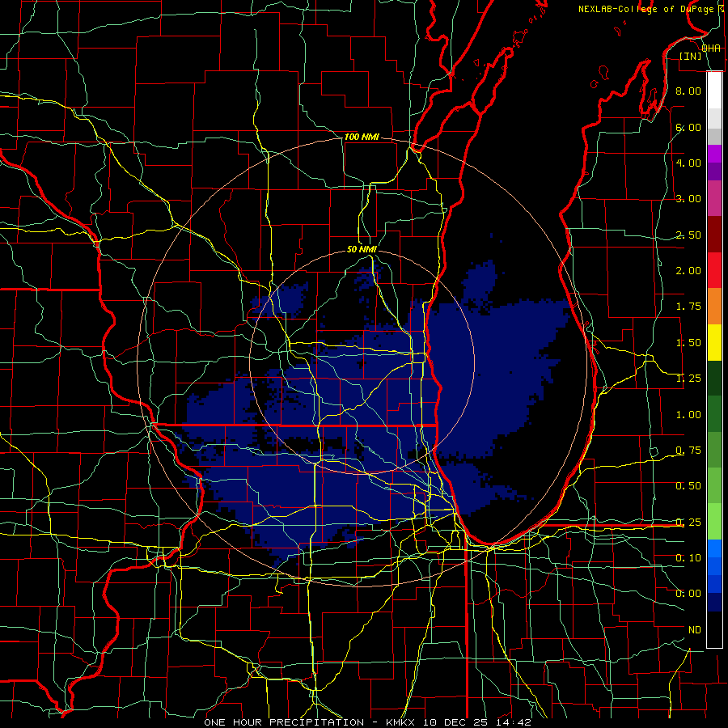728x728 pixels.
Task: Click the 1.50 legend value
Action: pyautogui.click(x=688, y=343)
